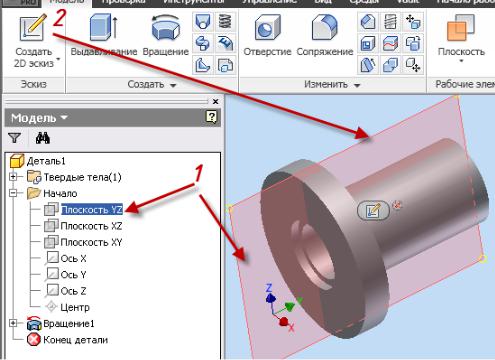The width and height of the screenshot is (495, 360).
Task: Select Ось Y in the browser
Action: [x=66, y=275]
